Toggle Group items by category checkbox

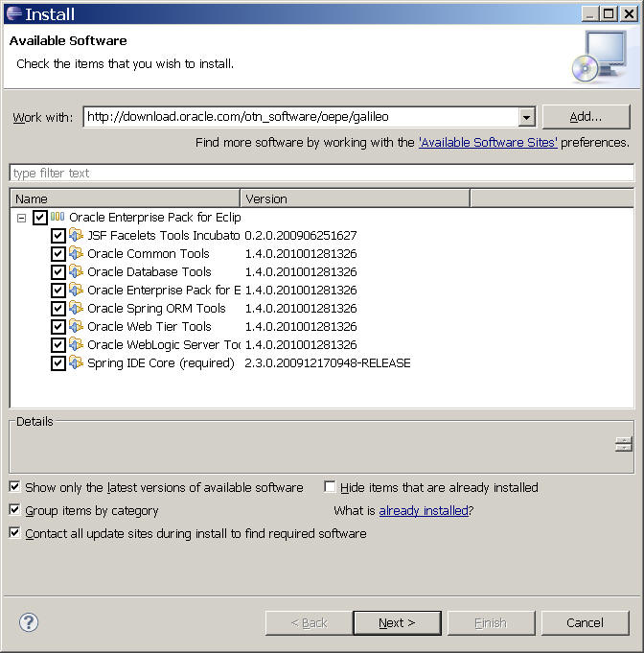coord(14,510)
